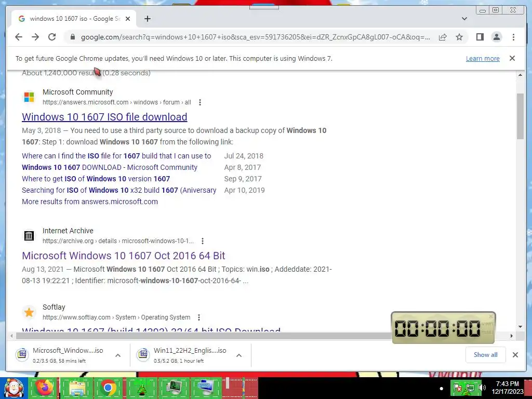This screenshot has height=399, width=532.
Task: Click the Internet Archive favicon
Action: (x=29, y=235)
